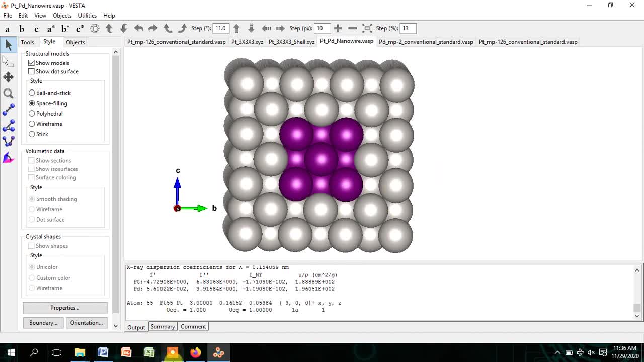The width and height of the screenshot is (644, 362).
Task: Select Stick style
Action: coord(32,134)
